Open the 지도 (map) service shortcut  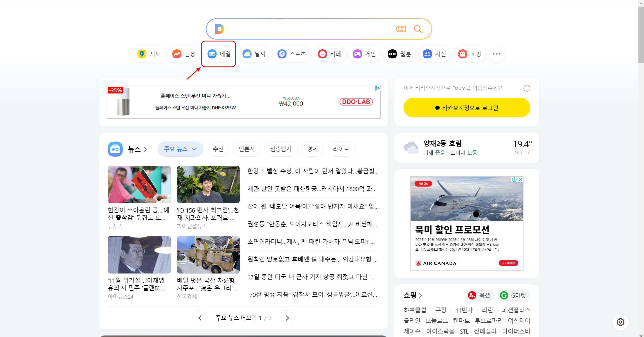click(x=149, y=54)
